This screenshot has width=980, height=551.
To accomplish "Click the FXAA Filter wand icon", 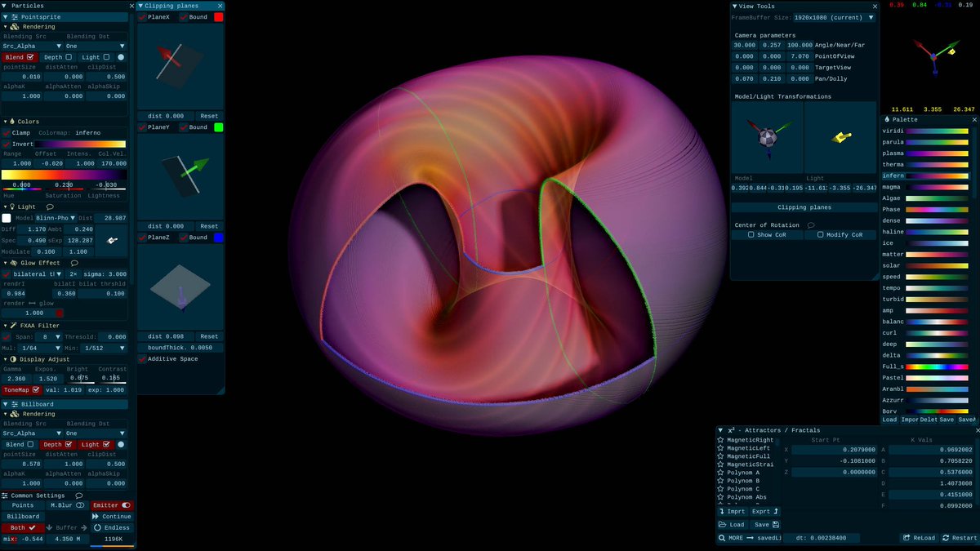I will click(12, 325).
